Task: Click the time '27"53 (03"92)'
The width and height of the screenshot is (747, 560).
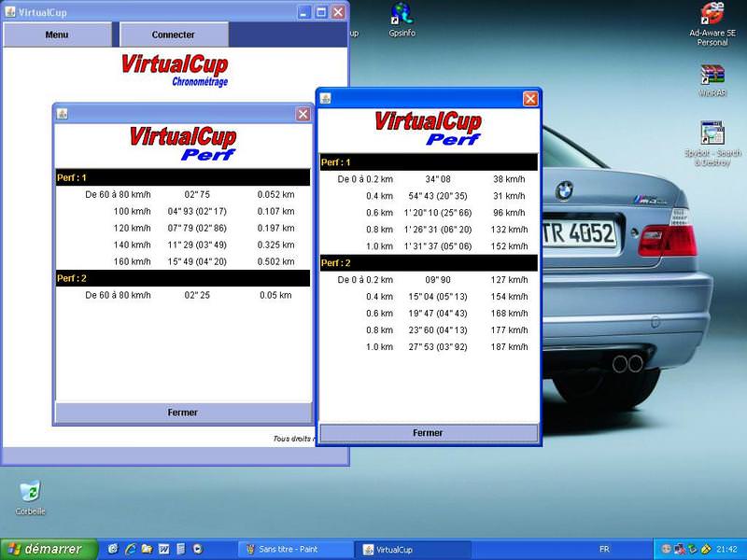Action: [x=438, y=346]
